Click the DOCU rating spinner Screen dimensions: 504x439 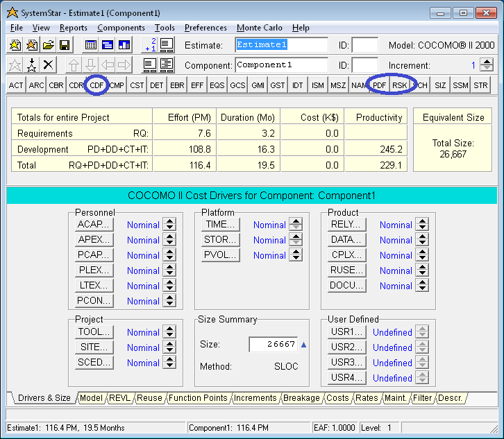[422, 285]
